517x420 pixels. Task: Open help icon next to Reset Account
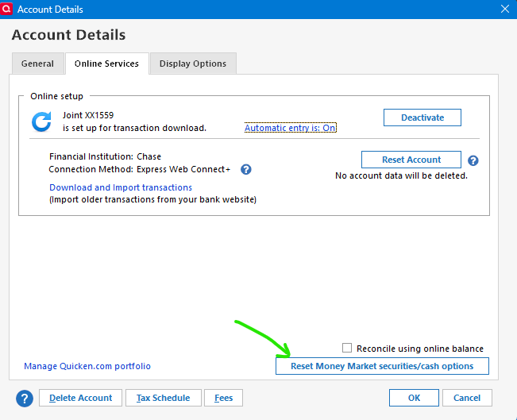(x=473, y=160)
